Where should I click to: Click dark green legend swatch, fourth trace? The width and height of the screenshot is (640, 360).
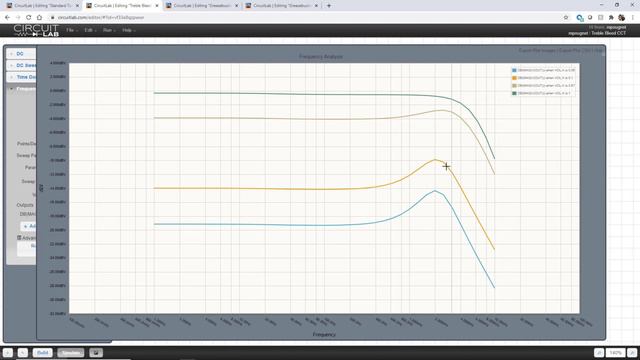pyautogui.click(x=514, y=93)
